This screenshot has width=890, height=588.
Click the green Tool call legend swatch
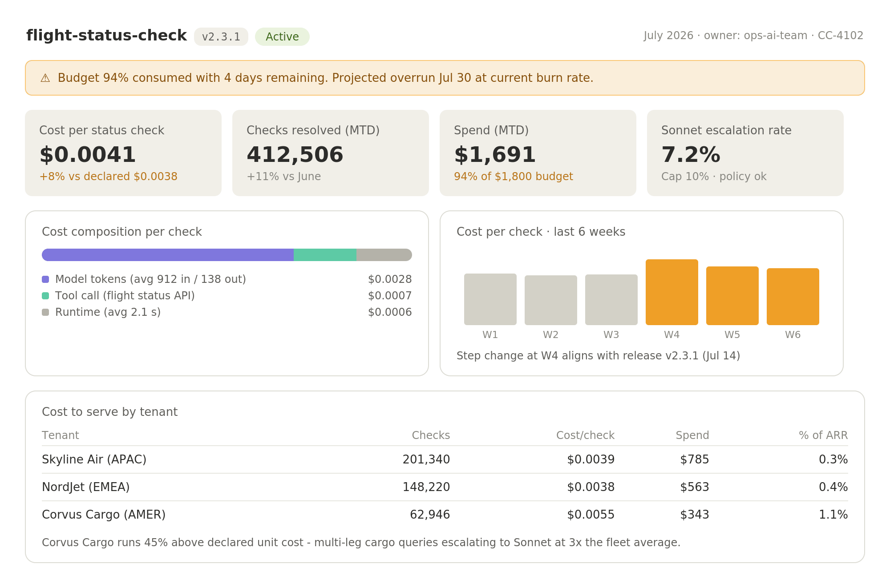point(45,296)
